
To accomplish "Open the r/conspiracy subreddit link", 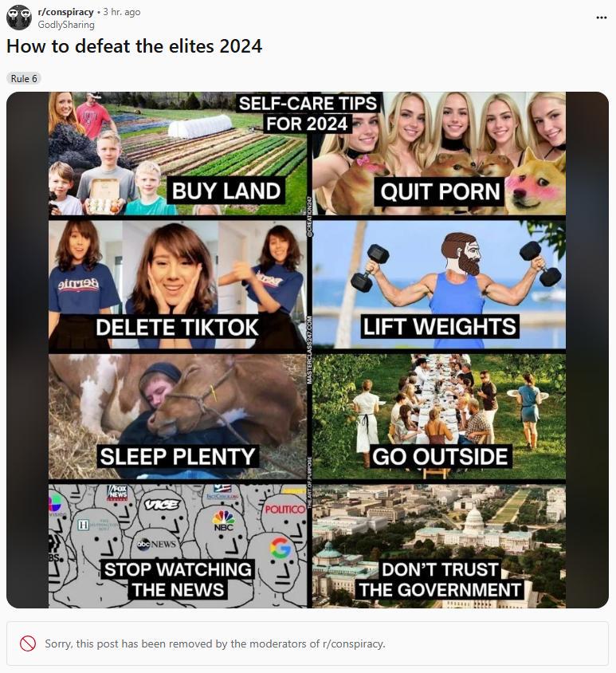I will tap(65, 12).
